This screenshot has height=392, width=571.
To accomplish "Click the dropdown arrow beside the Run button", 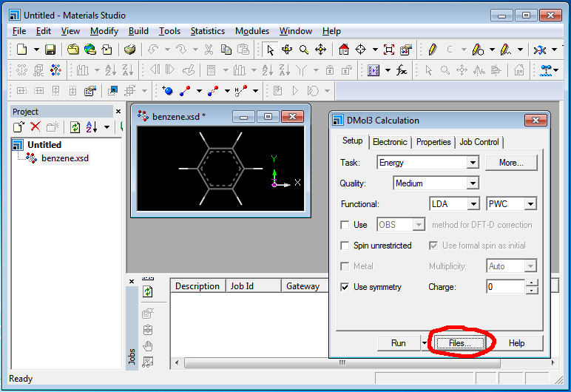I will coord(425,343).
